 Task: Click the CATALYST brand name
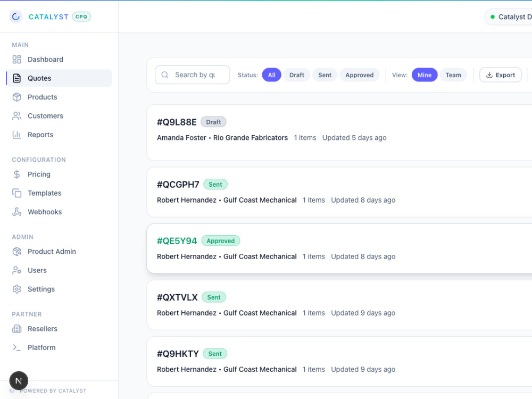point(48,17)
